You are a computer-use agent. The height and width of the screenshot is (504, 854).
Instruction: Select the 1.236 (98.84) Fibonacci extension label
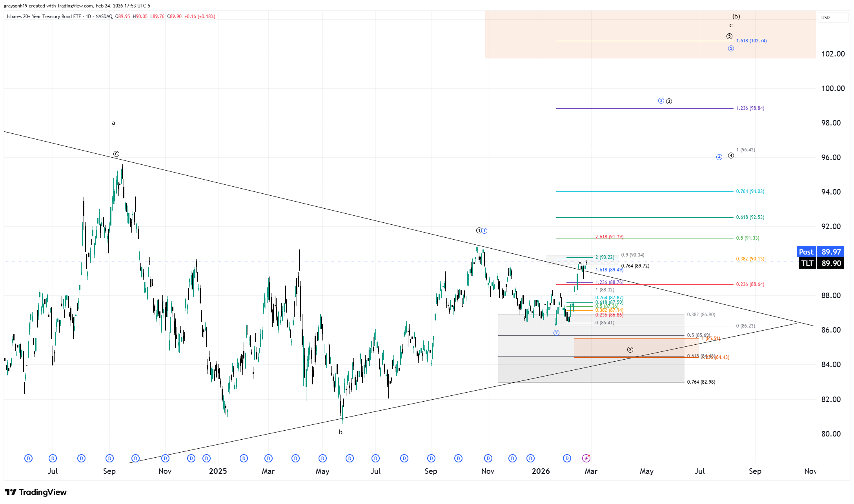click(x=750, y=108)
